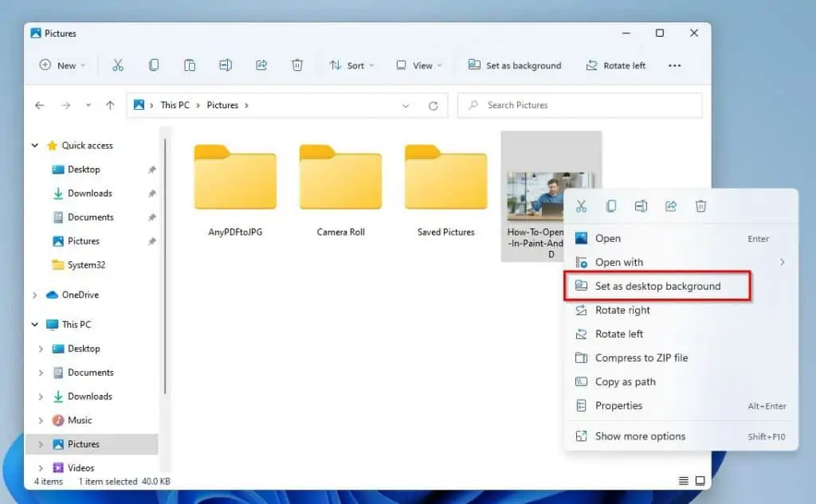Select the Share icon in the context menu

click(670, 205)
